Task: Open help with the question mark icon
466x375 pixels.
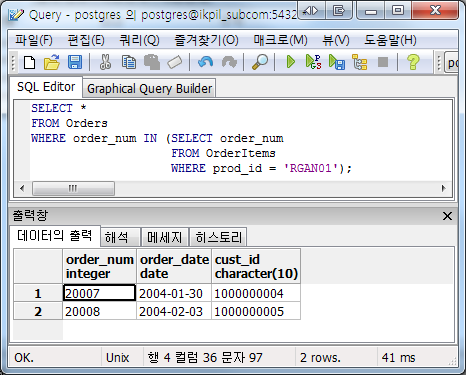Action: [x=413, y=62]
